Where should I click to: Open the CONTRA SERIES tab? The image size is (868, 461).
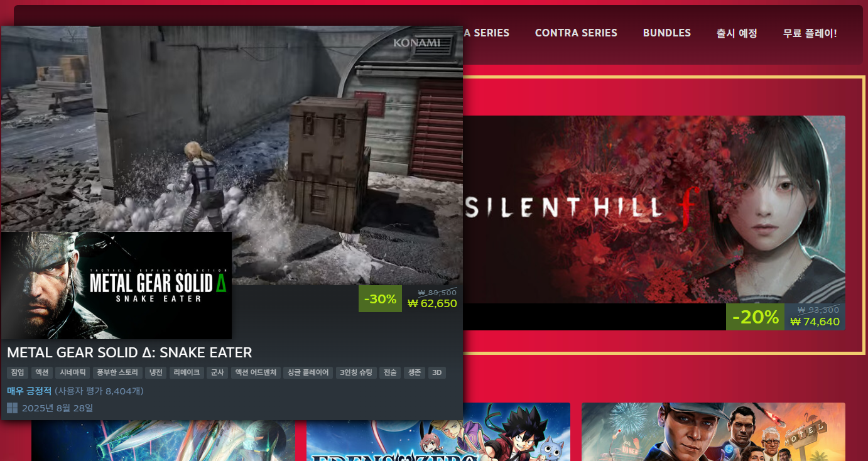[576, 33]
